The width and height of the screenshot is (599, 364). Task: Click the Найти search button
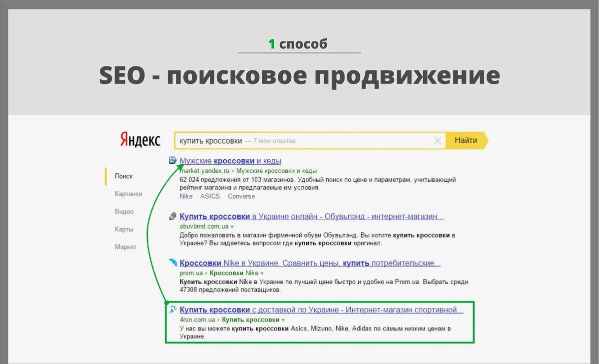coord(467,140)
